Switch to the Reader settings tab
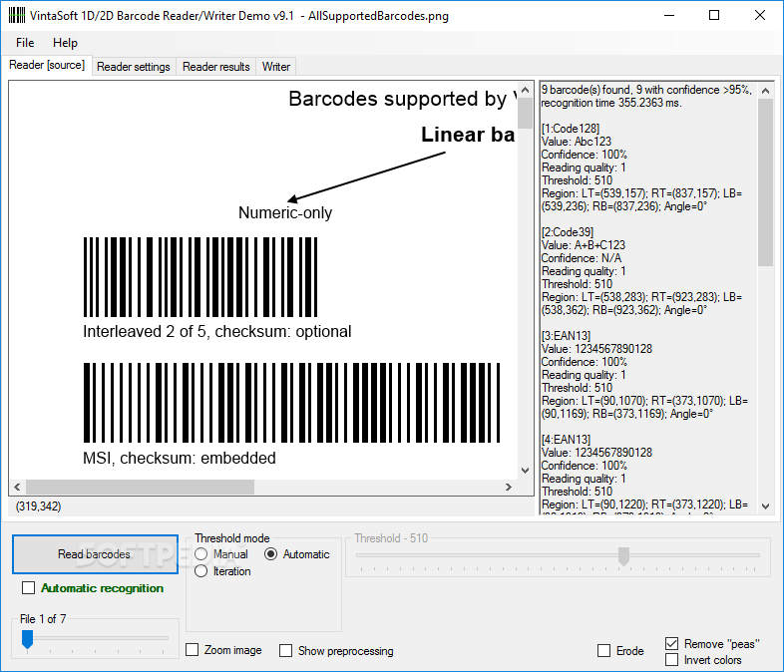Viewport: 784px width, 672px height. pos(134,67)
